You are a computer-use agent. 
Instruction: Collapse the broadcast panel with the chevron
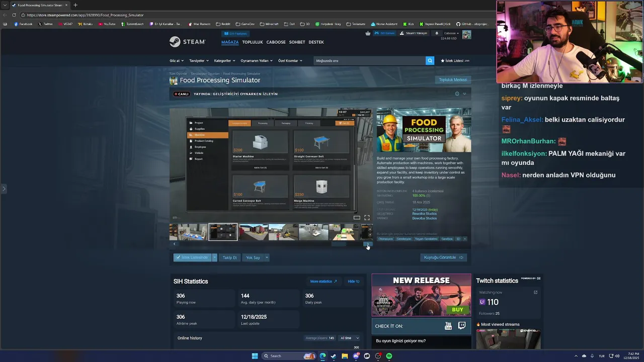click(x=464, y=94)
